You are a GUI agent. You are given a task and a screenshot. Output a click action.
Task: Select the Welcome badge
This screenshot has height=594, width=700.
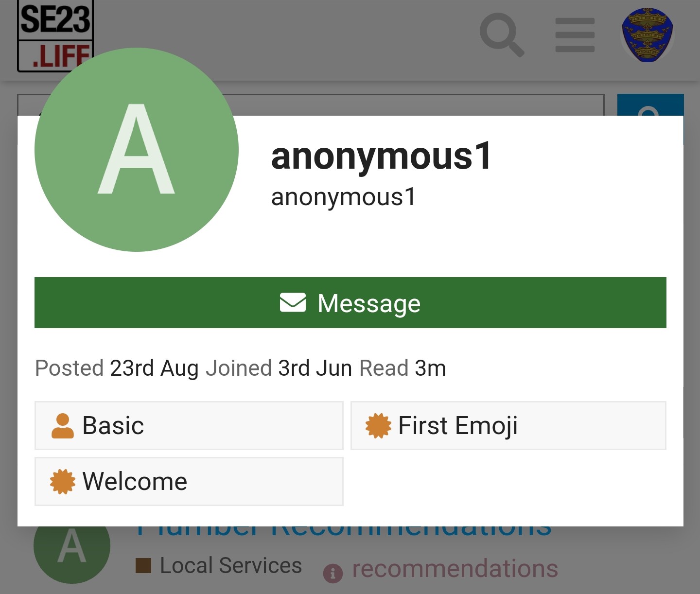point(189,481)
